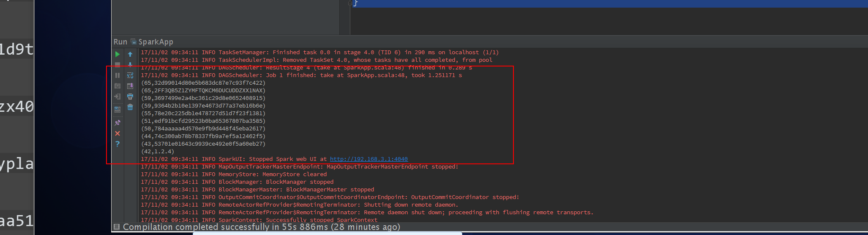
Task: Click the output line (42,1.2.4)
Action: 158,152
